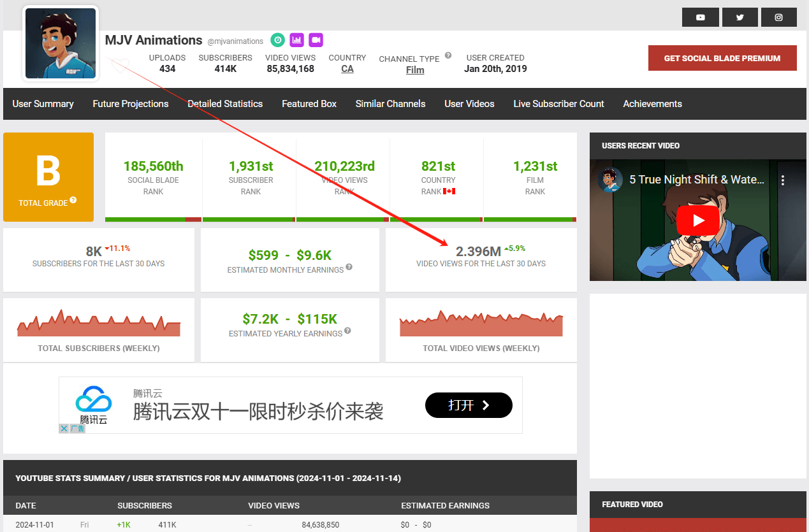The height and width of the screenshot is (532, 809).
Task: Click the Users Recent Video header
Action: (698, 146)
